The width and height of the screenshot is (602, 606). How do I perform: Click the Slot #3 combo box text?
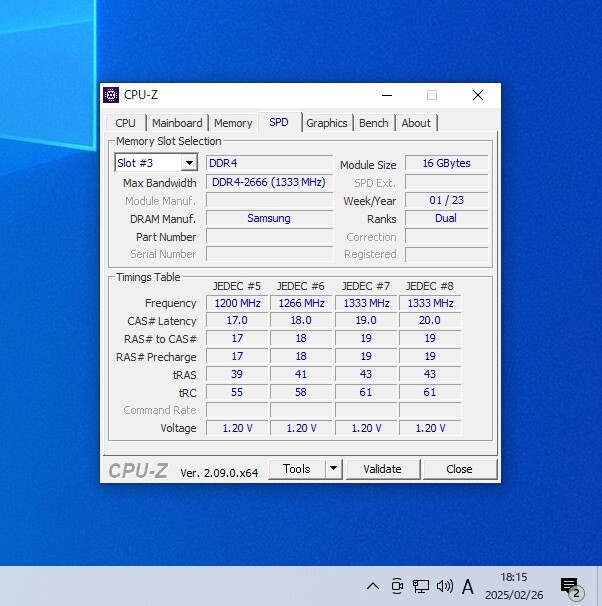tap(148, 163)
